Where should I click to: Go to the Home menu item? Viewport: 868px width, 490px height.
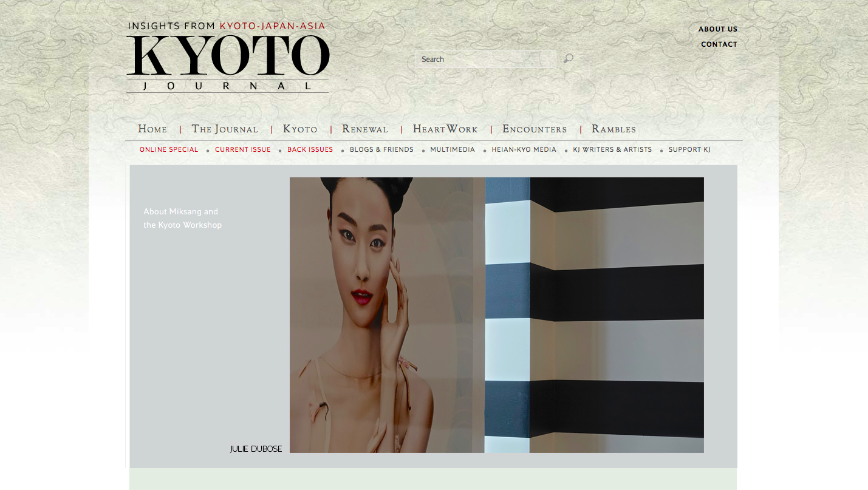[x=152, y=129]
